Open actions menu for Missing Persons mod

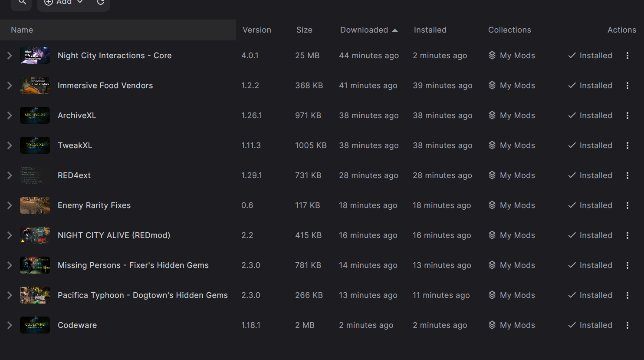click(x=628, y=265)
